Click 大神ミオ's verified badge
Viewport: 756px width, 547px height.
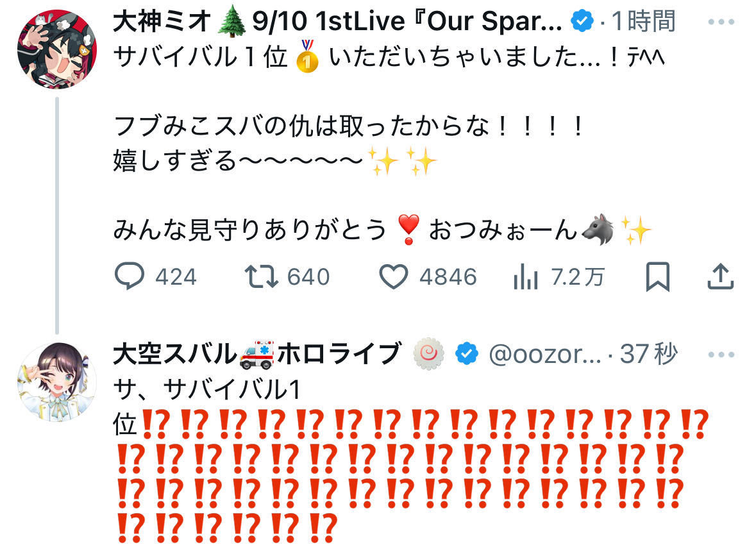click(x=582, y=21)
